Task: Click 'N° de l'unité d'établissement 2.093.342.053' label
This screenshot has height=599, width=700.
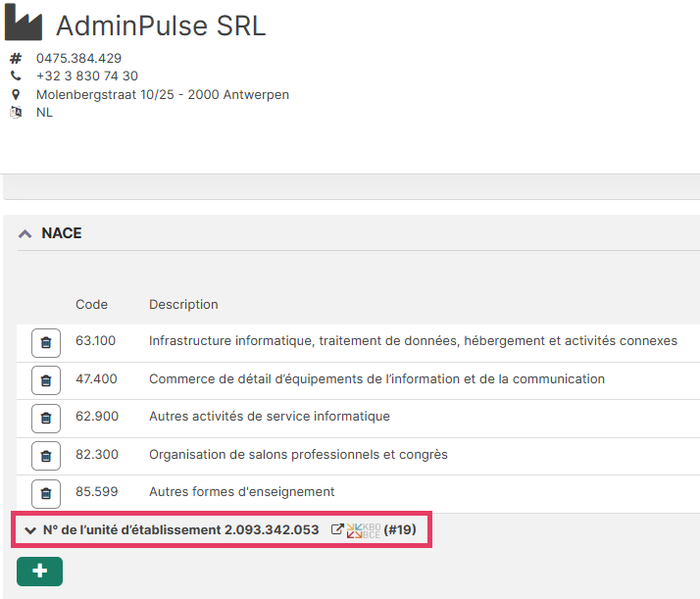Action: coord(180,529)
